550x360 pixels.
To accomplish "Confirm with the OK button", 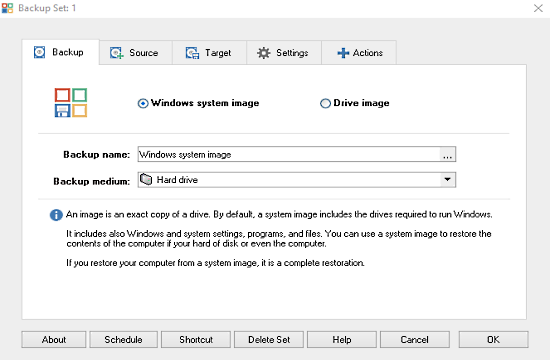I will click(x=494, y=340).
